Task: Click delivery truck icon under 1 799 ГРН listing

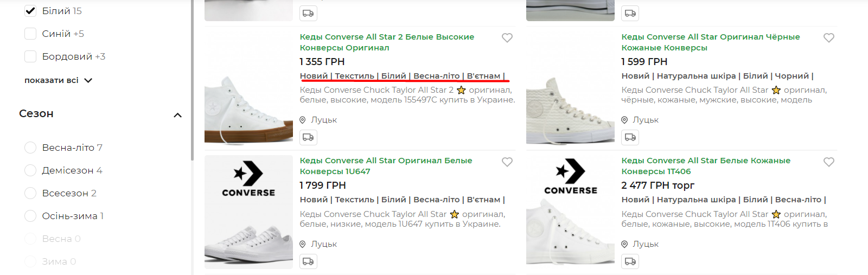Action: click(x=308, y=261)
